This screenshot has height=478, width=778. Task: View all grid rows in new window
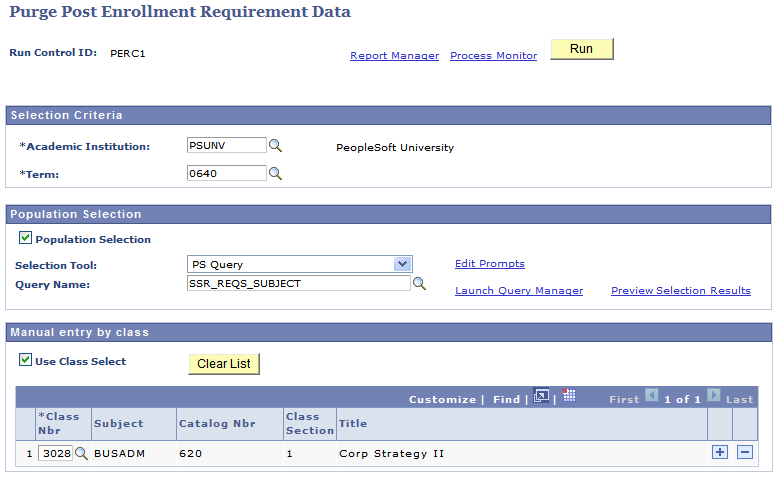541,396
